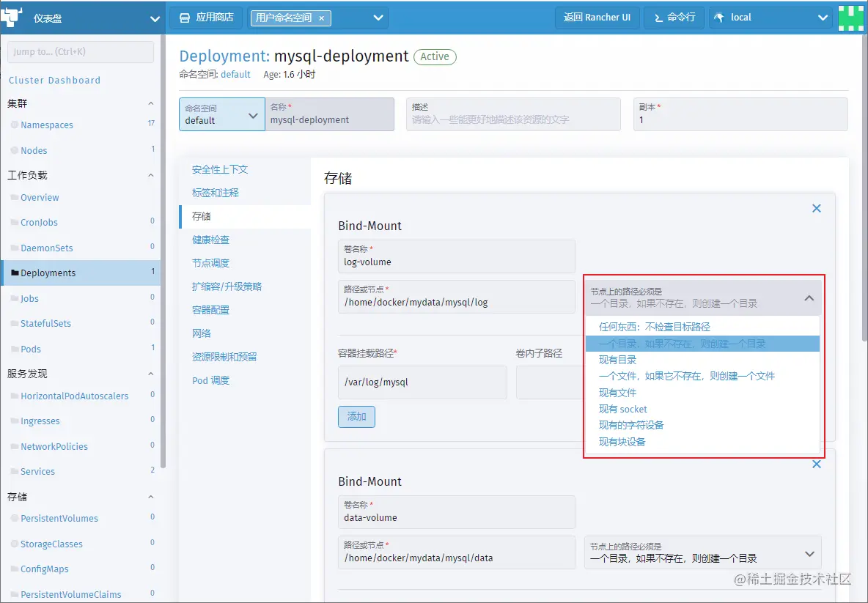
Task: Click the Rancher logo icon
Action: pyautogui.click(x=11, y=17)
